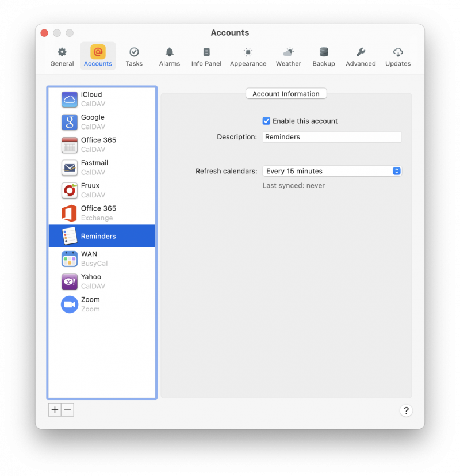This screenshot has width=460, height=476.
Task: Click the WAN BusyCal icon
Action: (70, 258)
